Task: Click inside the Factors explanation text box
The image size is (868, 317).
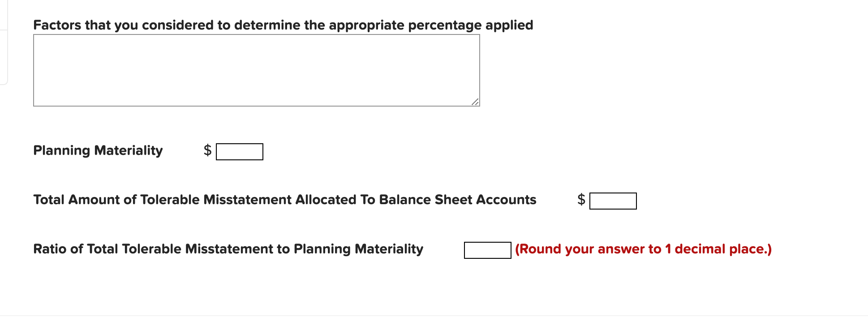Action: coord(255,69)
